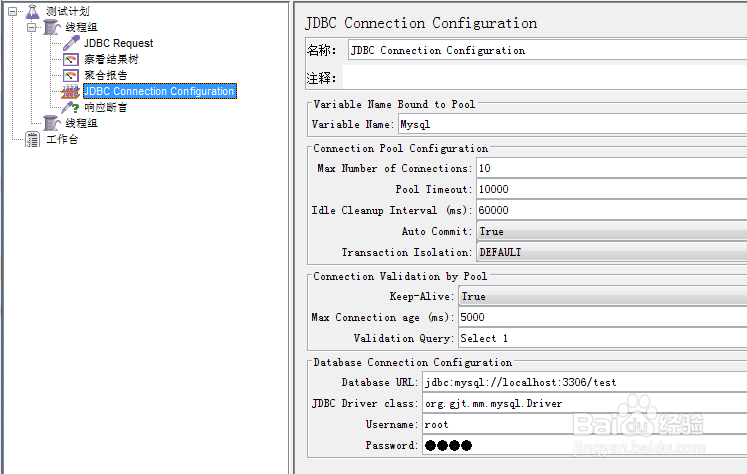This screenshot has height=474, width=747.
Task: Click the first 线程组 spool icon
Action: tap(51, 27)
